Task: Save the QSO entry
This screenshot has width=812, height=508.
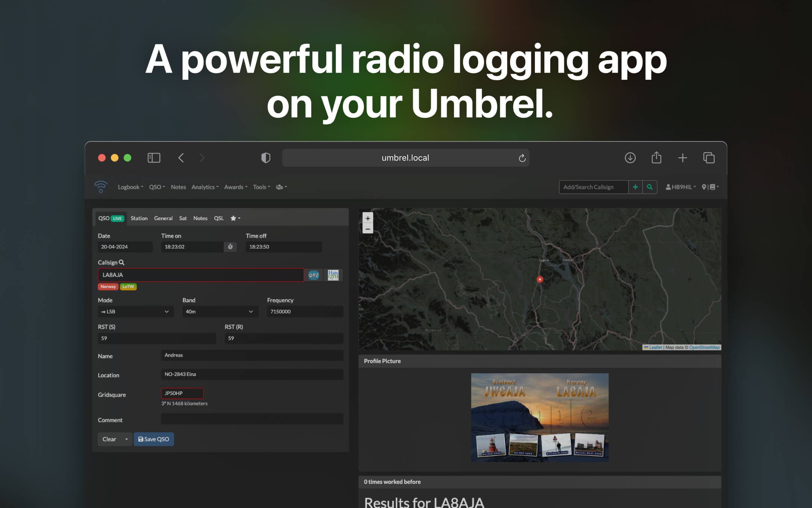Action: (x=154, y=439)
